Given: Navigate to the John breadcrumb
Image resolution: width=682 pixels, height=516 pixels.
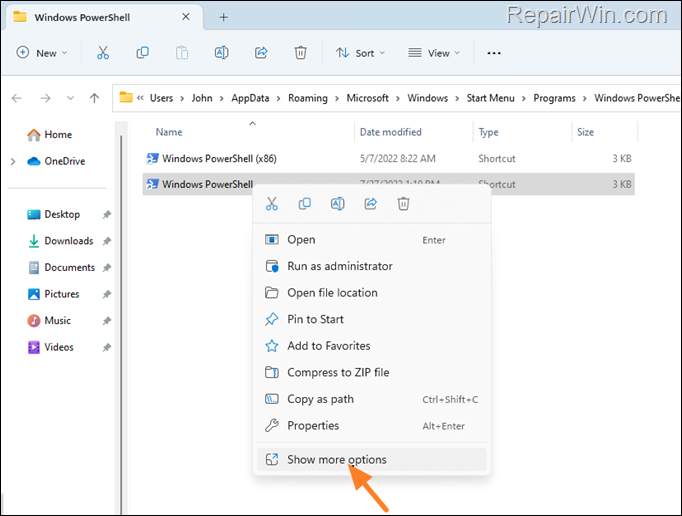Looking at the screenshot, I should click(202, 98).
